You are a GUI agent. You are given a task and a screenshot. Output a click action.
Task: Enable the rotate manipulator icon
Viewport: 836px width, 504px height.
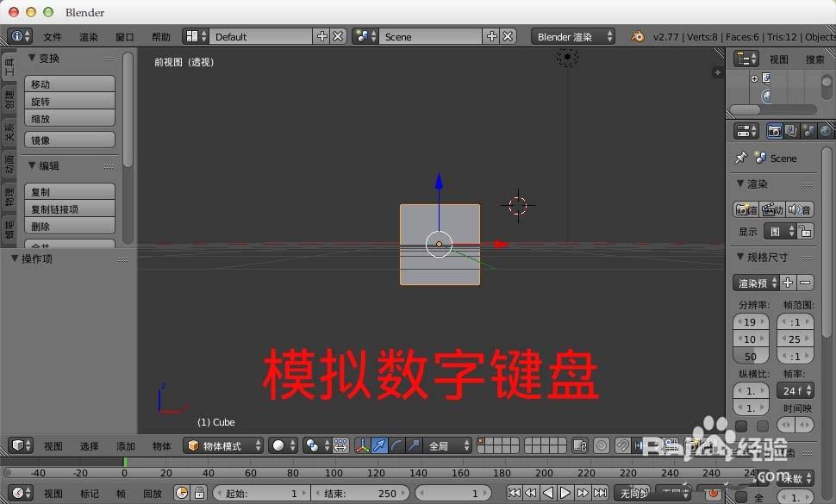click(395, 445)
